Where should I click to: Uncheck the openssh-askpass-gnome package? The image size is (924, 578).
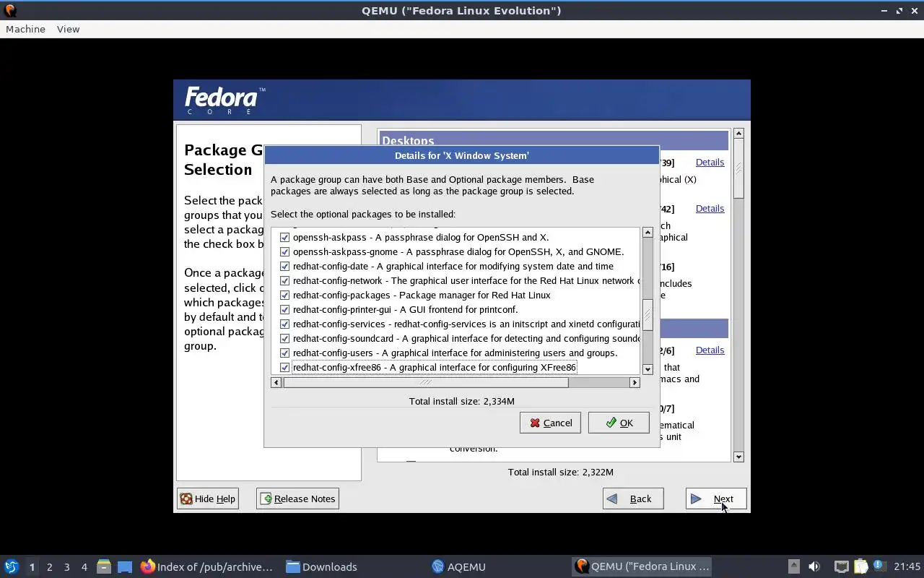tap(284, 251)
